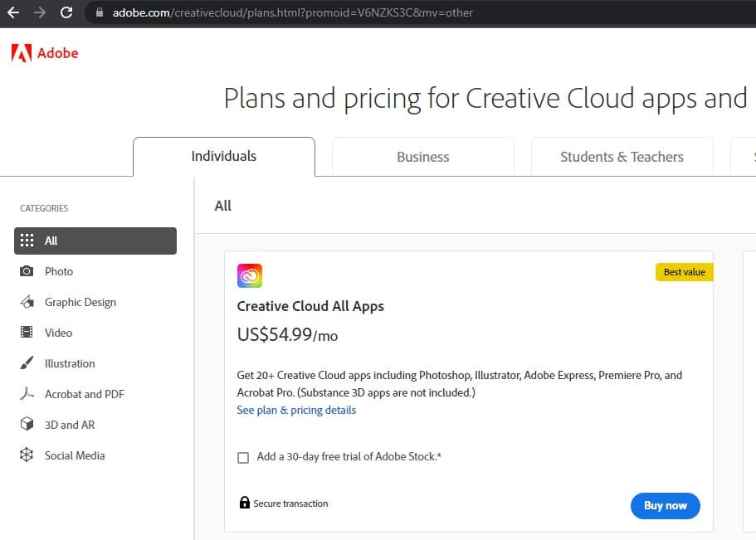Click the Graphic Design category icon
The width and height of the screenshot is (756, 540).
(x=27, y=302)
